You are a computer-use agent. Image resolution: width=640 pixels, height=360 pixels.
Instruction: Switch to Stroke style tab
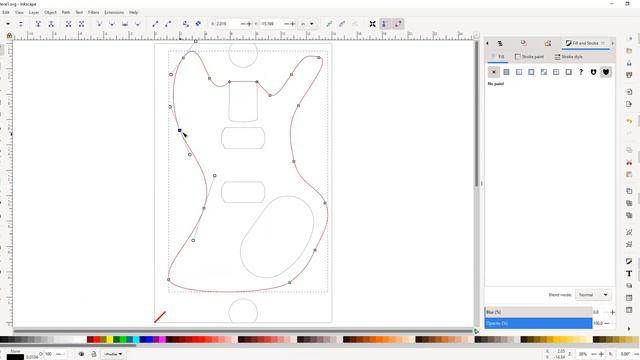click(x=569, y=57)
